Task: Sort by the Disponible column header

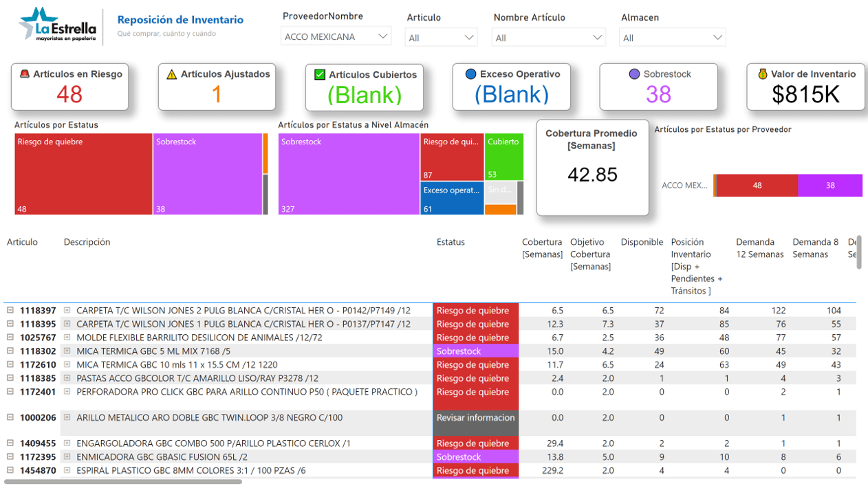Action: tap(642, 242)
